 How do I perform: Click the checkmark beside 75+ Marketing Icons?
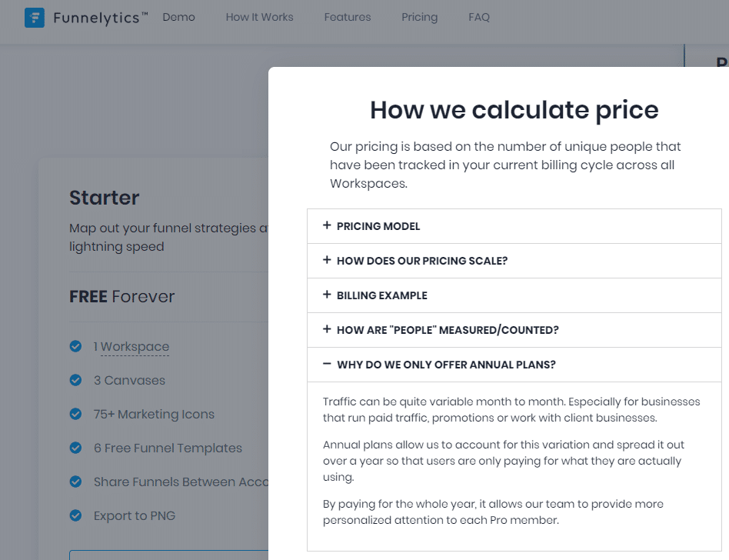pos(75,414)
